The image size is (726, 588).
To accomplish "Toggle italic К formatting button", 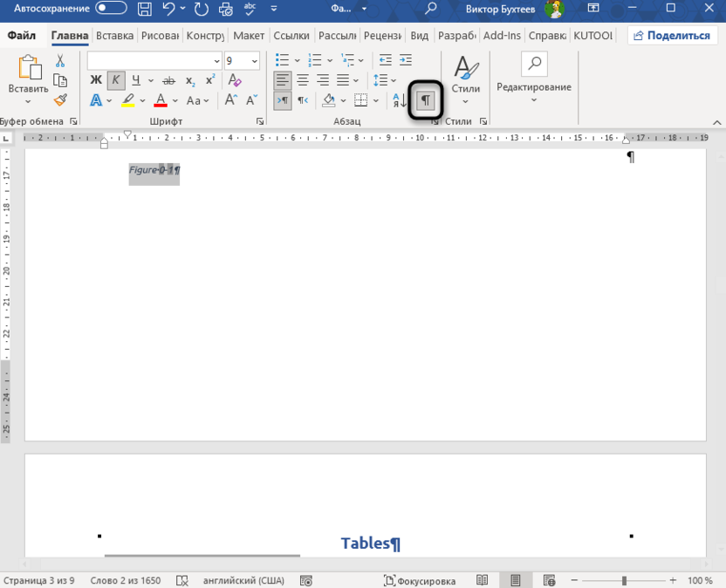I will pyautogui.click(x=115, y=80).
